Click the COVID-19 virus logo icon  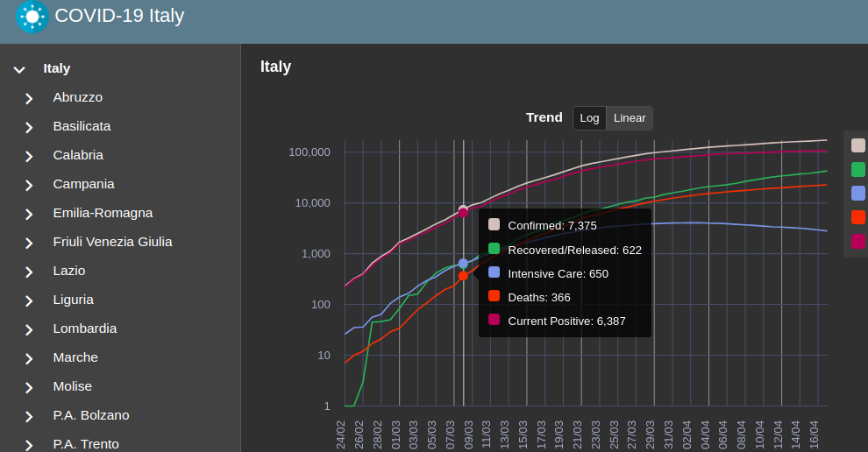pyautogui.click(x=32, y=17)
